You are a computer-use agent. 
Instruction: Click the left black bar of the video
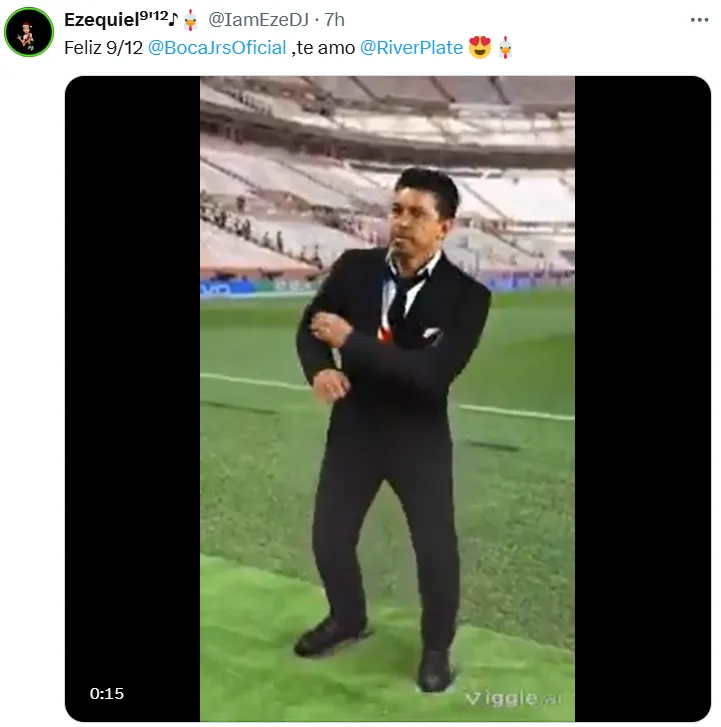point(132,398)
